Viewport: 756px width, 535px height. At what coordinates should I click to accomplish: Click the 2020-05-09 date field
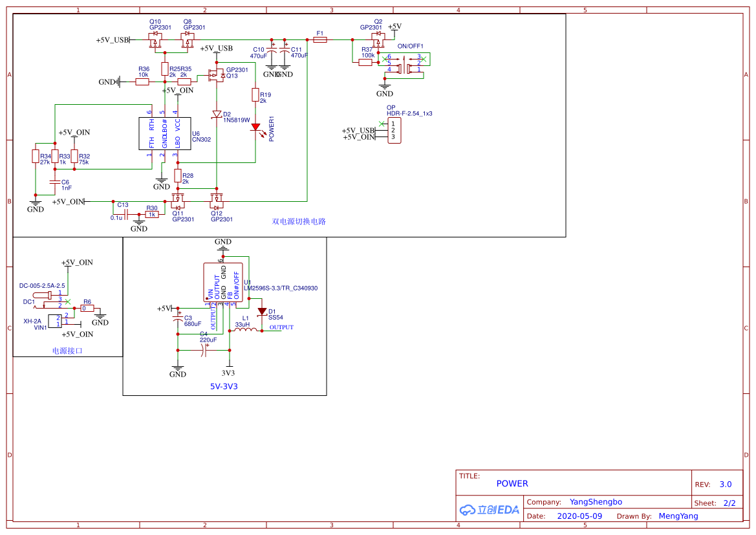pos(579,516)
